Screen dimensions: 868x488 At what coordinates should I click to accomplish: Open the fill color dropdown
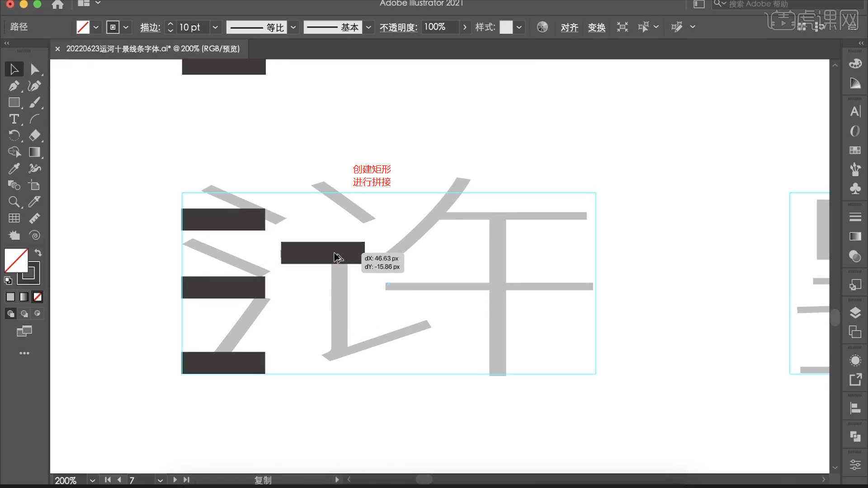[96, 27]
